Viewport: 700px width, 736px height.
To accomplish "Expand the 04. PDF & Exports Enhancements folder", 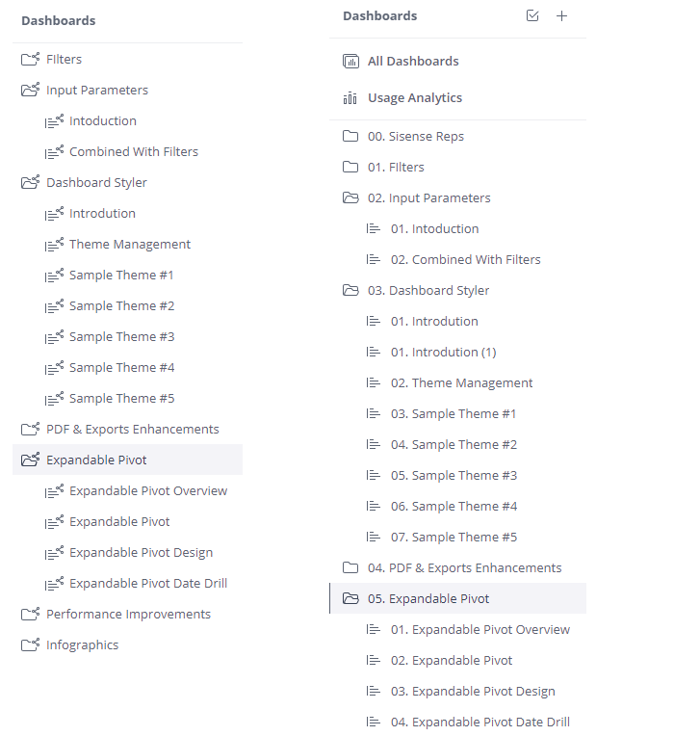I will click(350, 567).
